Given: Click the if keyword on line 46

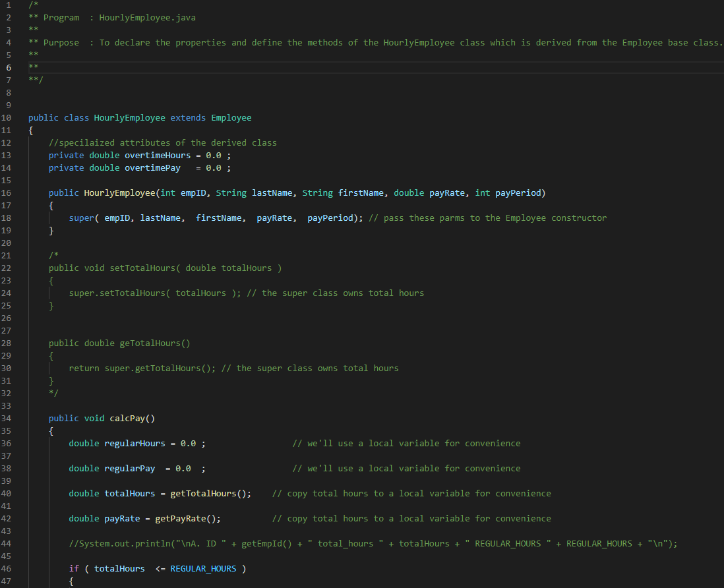Looking at the screenshot, I should 73,568.
